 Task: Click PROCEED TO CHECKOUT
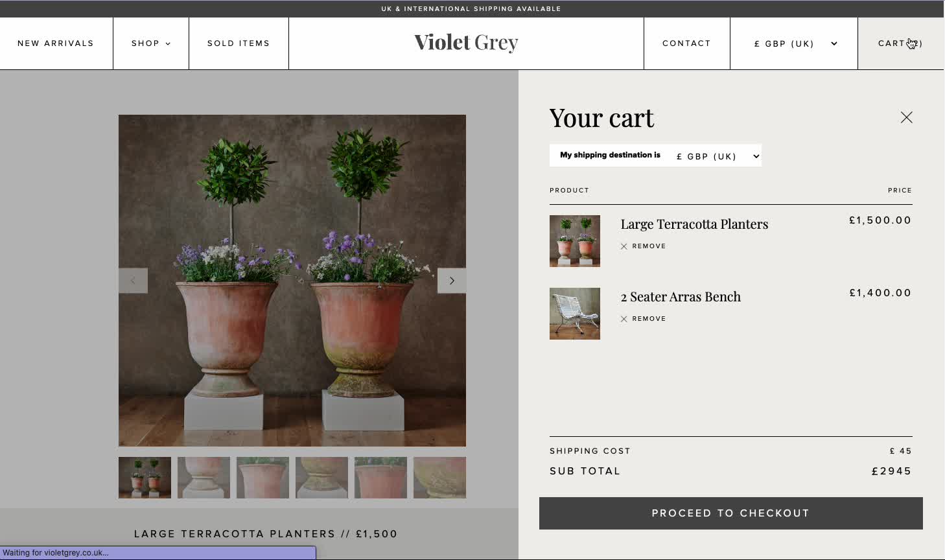point(731,513)
